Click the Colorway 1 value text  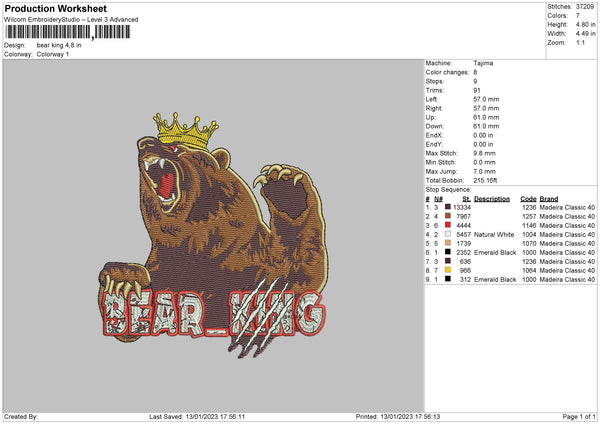pyautogui.click(x=53, y=54)
